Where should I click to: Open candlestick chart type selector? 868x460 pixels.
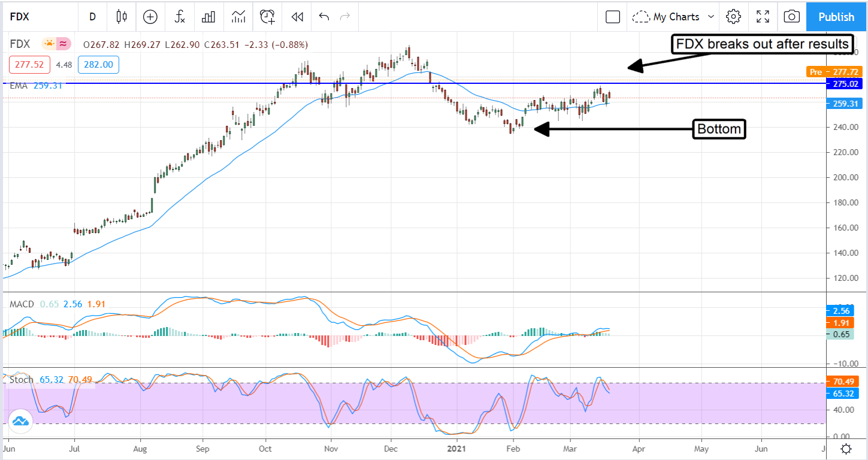tap(122, 17)
